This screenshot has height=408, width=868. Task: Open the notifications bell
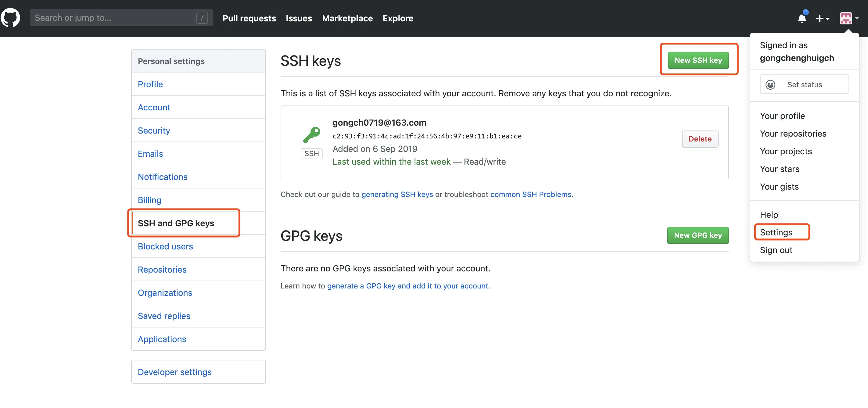pyautogui.click(x=802, y=18)
